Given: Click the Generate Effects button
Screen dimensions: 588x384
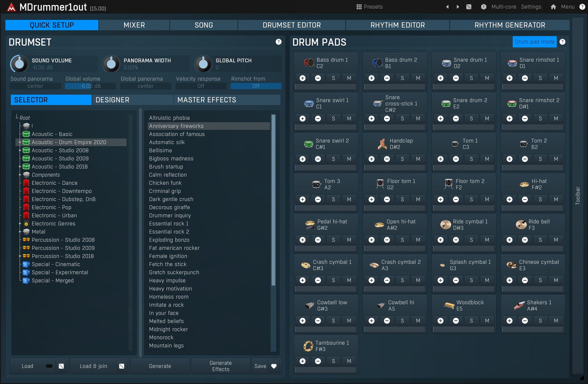Looking at the screenshot, I should (221, 366).
